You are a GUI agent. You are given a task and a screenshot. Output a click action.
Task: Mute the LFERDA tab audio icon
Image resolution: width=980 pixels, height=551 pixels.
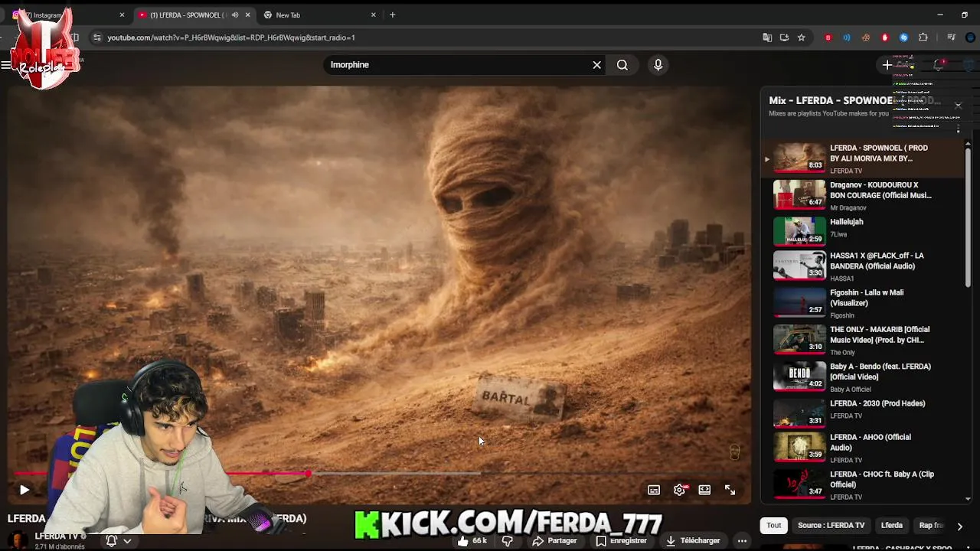coord(235,15)
